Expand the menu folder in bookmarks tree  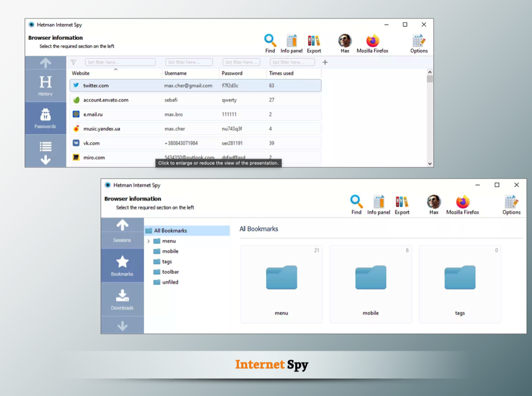(x=149, y=241)
